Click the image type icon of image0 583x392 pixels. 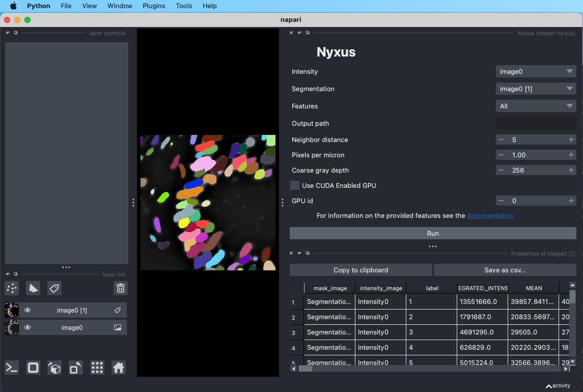118,327
